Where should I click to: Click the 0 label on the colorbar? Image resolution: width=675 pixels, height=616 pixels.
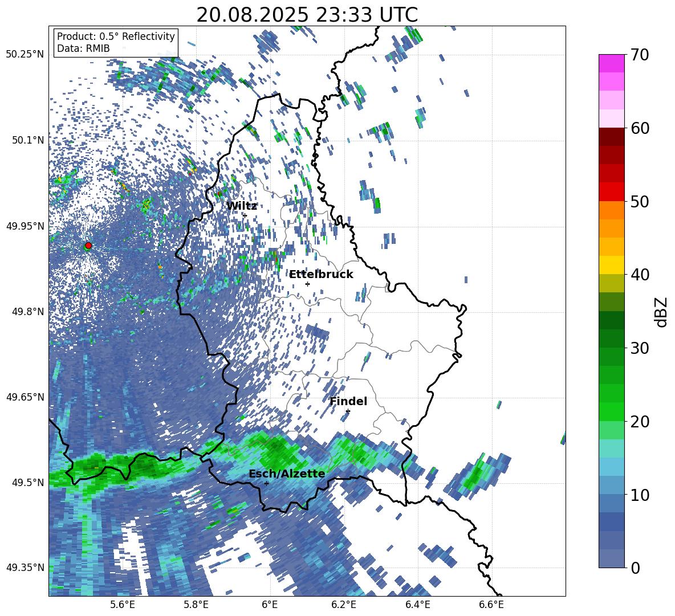635,568
